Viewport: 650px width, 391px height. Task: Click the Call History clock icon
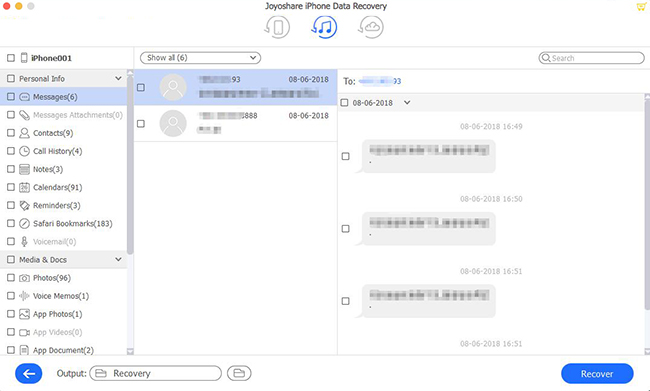pyautogui.click(x=24, y=151)
